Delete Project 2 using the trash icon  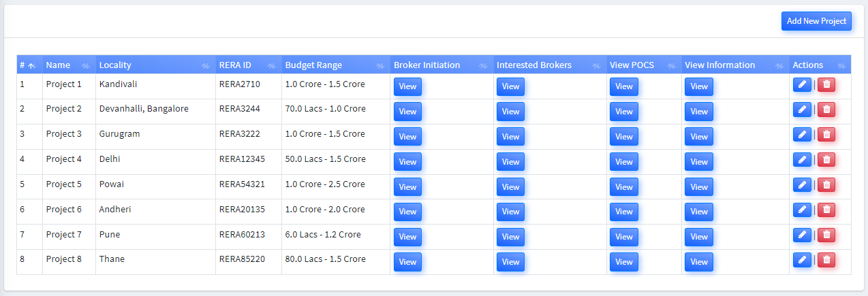(826, 110)
